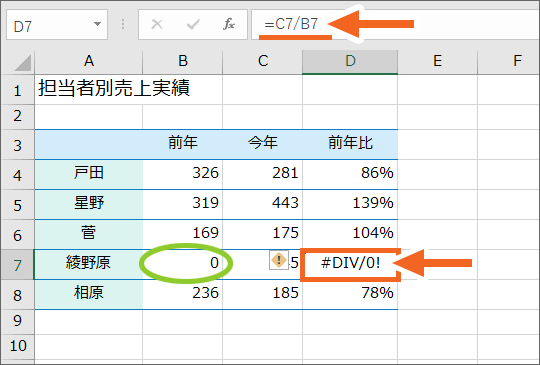The image size is (540, 365).
Task: Click the 前年 header cell
Action: (183, 145)
